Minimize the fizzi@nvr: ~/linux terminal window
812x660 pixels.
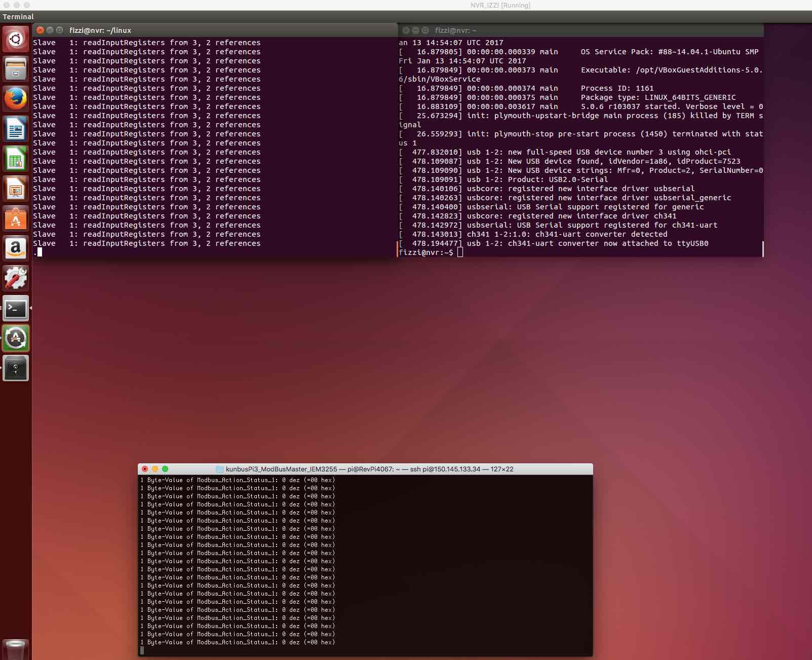pyautogui.click(x=50, y=30)
